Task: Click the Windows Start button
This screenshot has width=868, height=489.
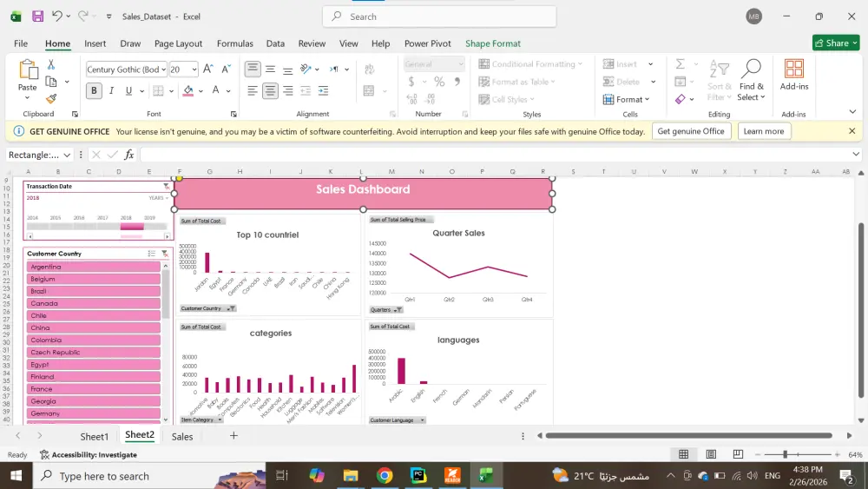Action: 16,476
